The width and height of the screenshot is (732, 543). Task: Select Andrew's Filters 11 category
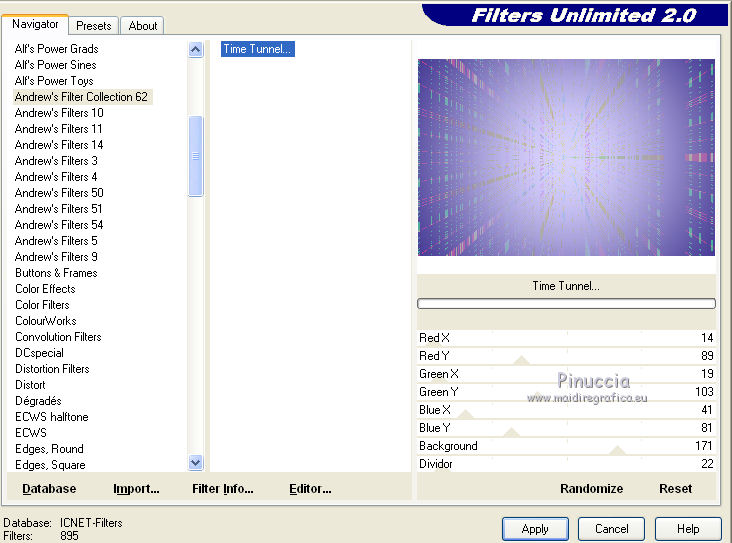pos(58,129)
